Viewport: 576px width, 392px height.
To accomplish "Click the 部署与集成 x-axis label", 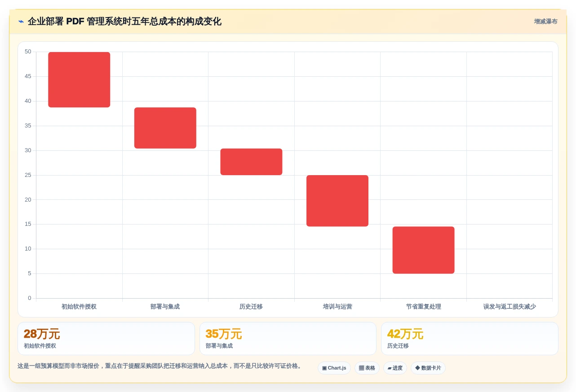I will [x=165, y=307].
